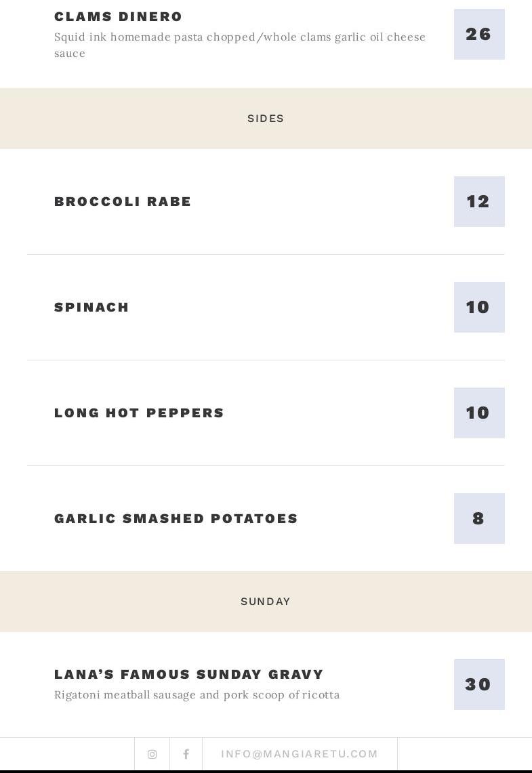The image size is (532, 773).
Task: Click the Long Hot Peppers price box
Action: (479, 413)
